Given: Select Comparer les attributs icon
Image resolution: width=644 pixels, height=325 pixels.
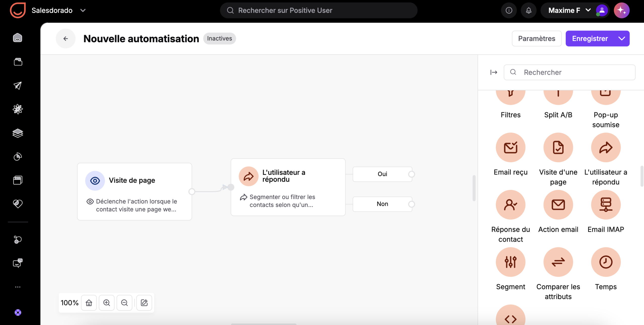Looking at the screenshot, I should [x=558, y=262].
